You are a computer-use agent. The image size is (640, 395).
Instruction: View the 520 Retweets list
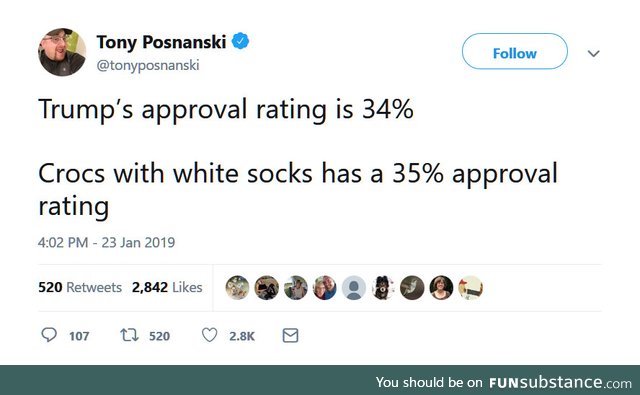80,287
